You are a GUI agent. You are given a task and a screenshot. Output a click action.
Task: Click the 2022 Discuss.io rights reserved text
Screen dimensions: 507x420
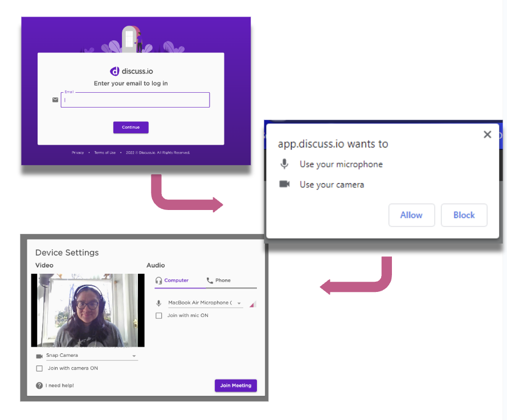158,153
